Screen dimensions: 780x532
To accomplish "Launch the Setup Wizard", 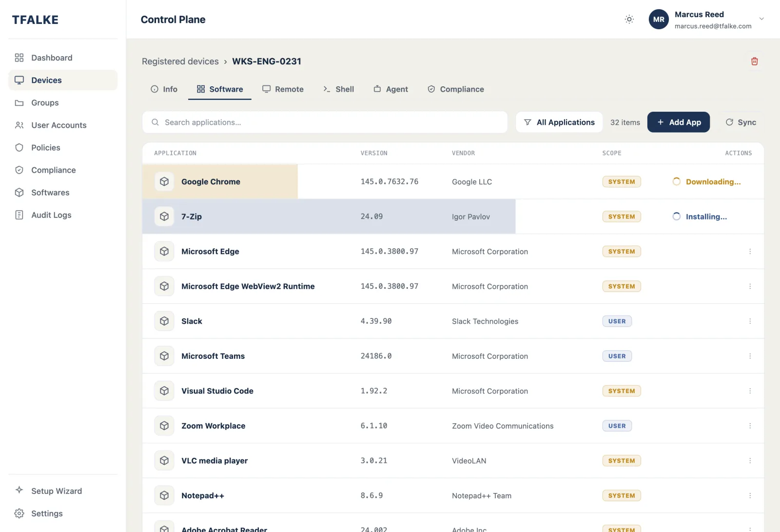I will [63, 491].
